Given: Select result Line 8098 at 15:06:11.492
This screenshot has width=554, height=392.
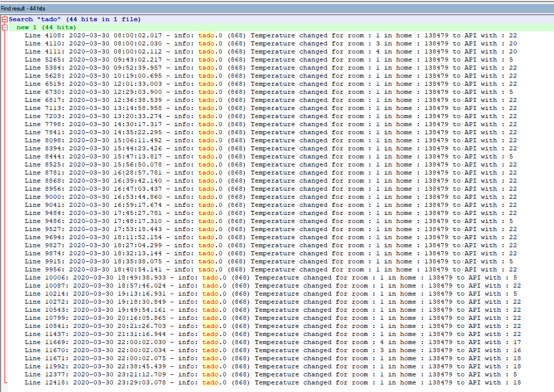Looking at the screenshot, I should (x=270, y=141).
